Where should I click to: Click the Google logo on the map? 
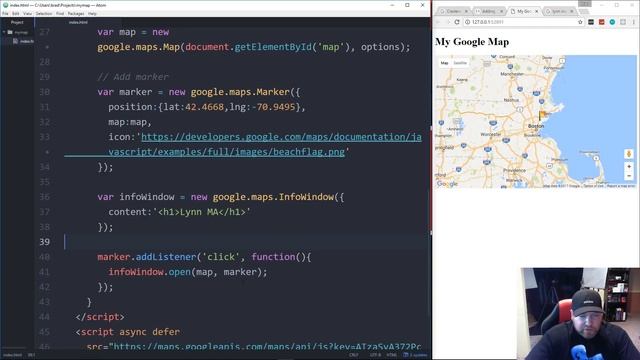click(447, 184)
